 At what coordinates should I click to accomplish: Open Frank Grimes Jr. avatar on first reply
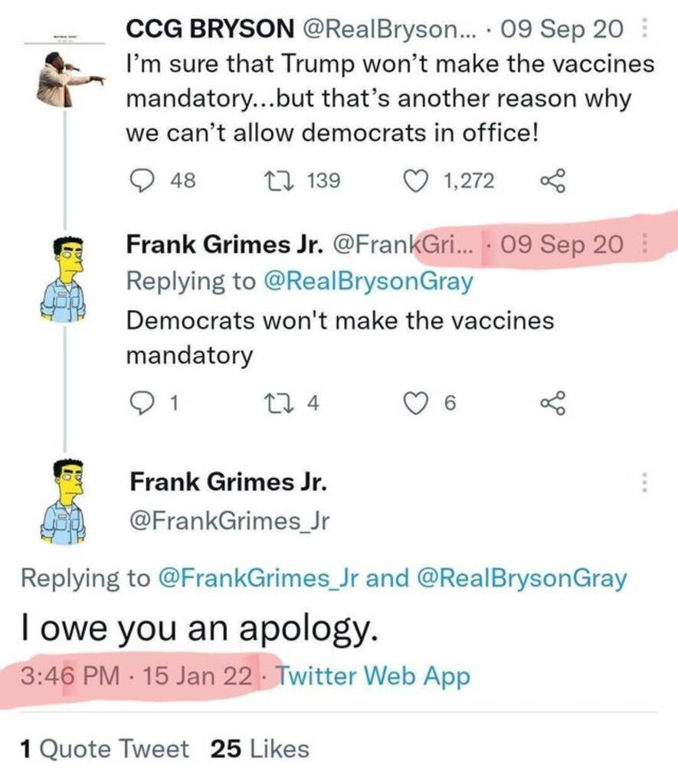coord(67,278)
